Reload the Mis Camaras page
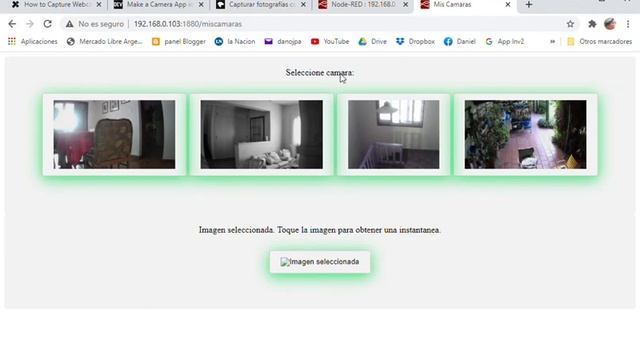 pos(47,24)
